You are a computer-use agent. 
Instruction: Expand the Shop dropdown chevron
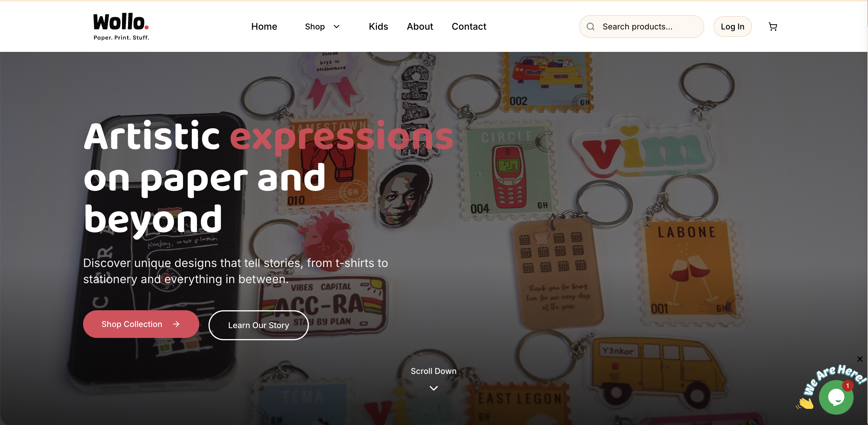point(336,27)
